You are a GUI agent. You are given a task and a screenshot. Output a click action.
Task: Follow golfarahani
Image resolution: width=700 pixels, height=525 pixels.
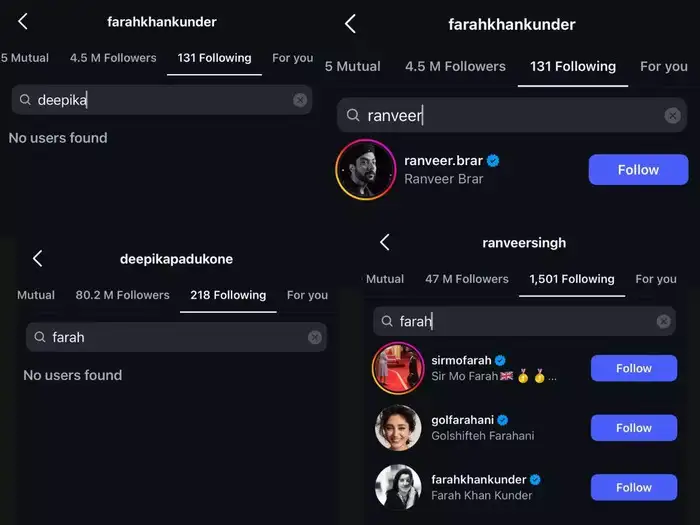633,428
